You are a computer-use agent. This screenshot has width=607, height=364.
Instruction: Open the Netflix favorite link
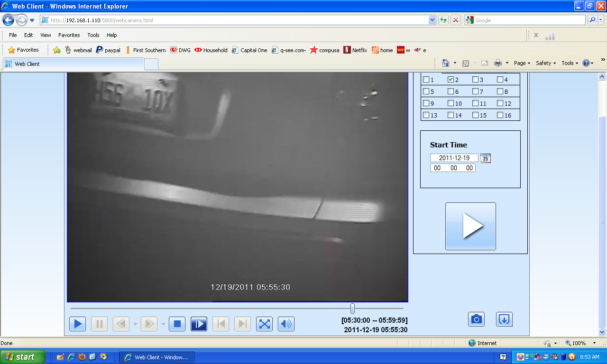coord(356,50)
